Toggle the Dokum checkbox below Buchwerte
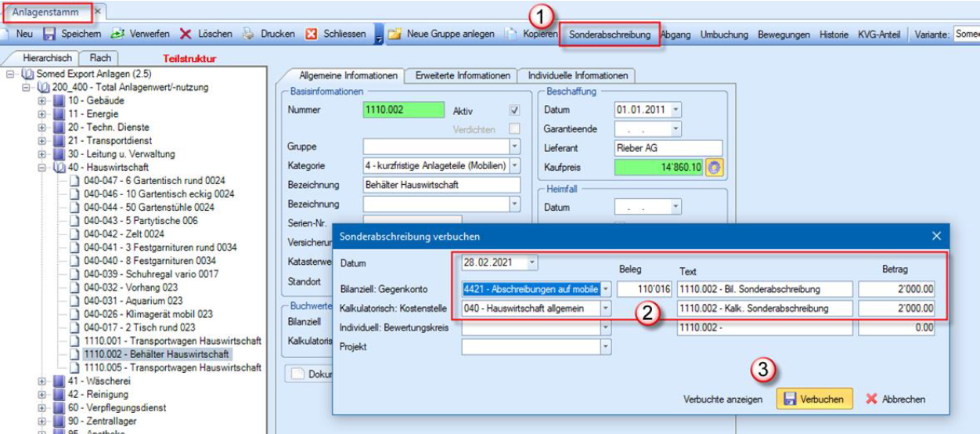 (x=297, y=374)
